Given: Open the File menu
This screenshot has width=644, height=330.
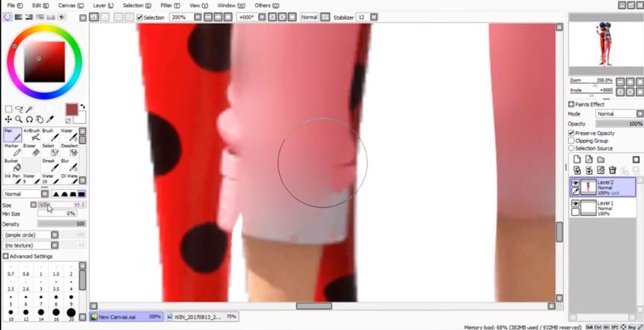Looking at the screenshot, I should tap(16, 5).
